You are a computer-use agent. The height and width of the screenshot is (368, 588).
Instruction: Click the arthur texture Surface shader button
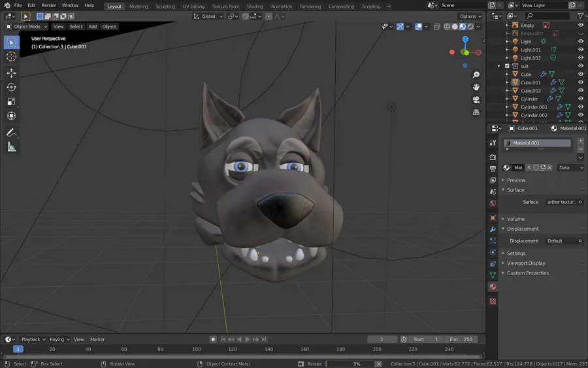563,202
